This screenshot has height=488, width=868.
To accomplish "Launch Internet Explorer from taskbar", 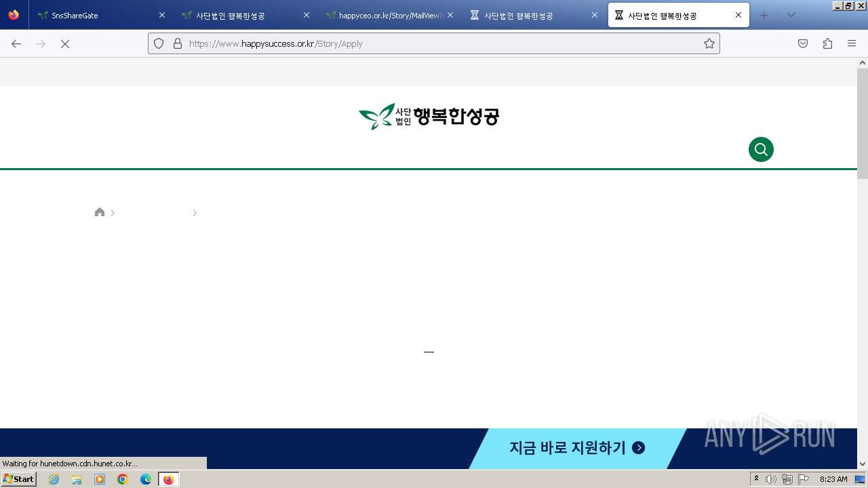I will 54,479.
